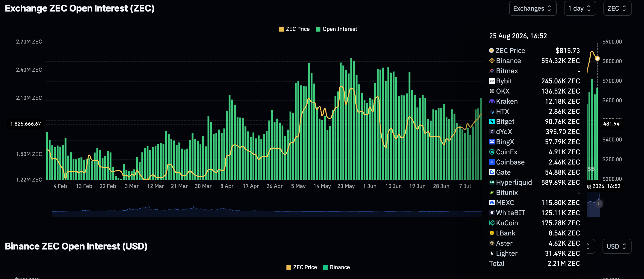Viewport: 644px width, 279px height.
Task: Toggle Binance series in lower chart legend
Action: coord(336,267)
